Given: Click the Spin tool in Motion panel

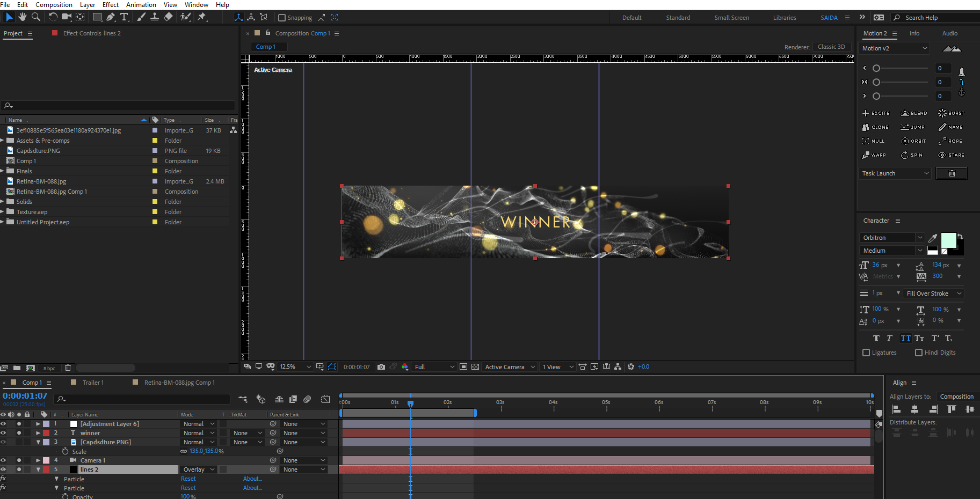Looking at the screenshot, I should pyautogui.click(x=912, y=155).
